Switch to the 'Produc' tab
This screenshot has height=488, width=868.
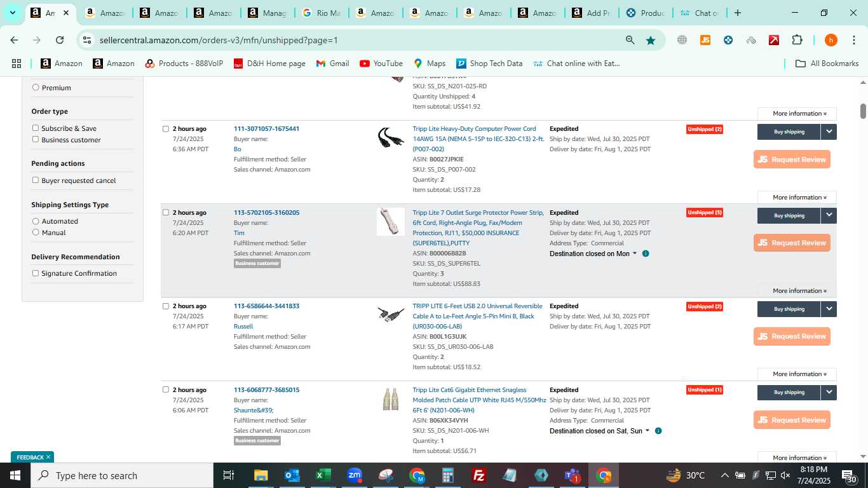pyautogui.click(x=646, y=13)
